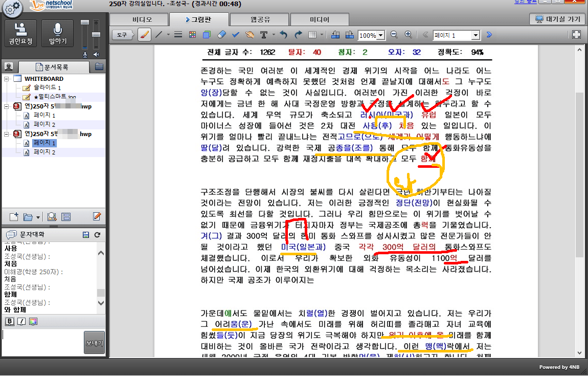The height and width of the screenshot is (376, 588).
Task: Open the 웹공유 tab
Action: click(x=260, y=19)
